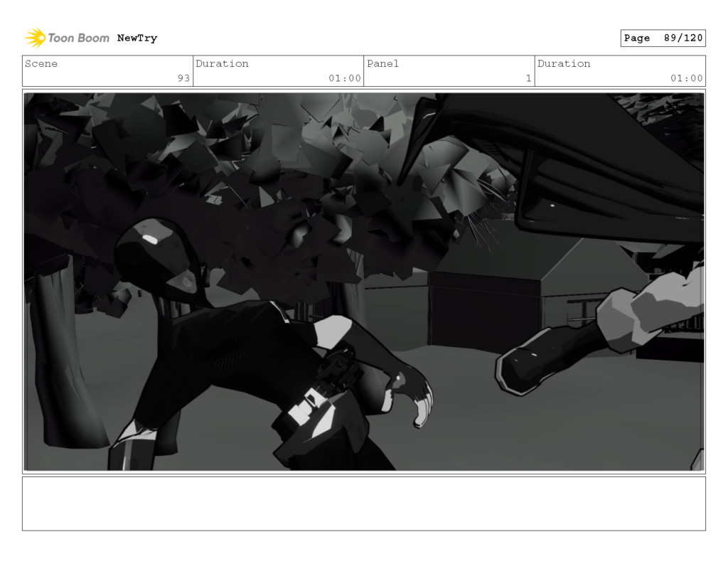Toggle the scene number 93 field
This screenshot has height=564, width=728.
(x=183, y=79)
